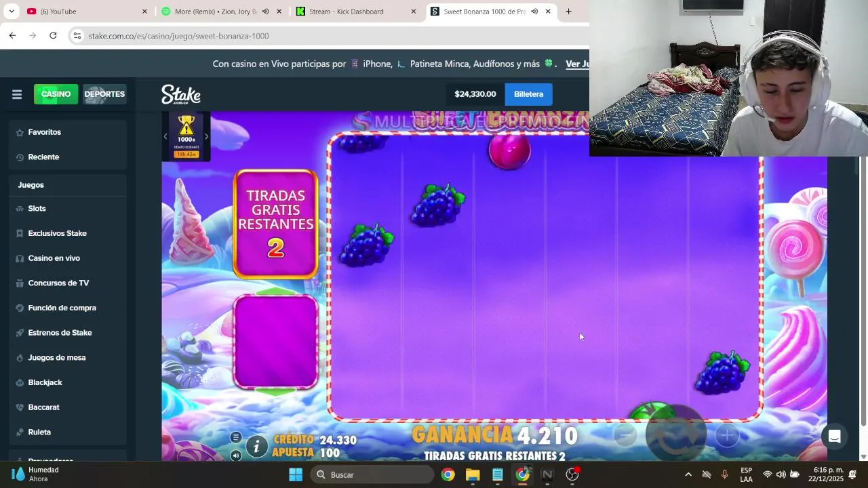This screenshot has width=868, height=488.
Task: Reload the current page
Action: click(x=53, y=35)
